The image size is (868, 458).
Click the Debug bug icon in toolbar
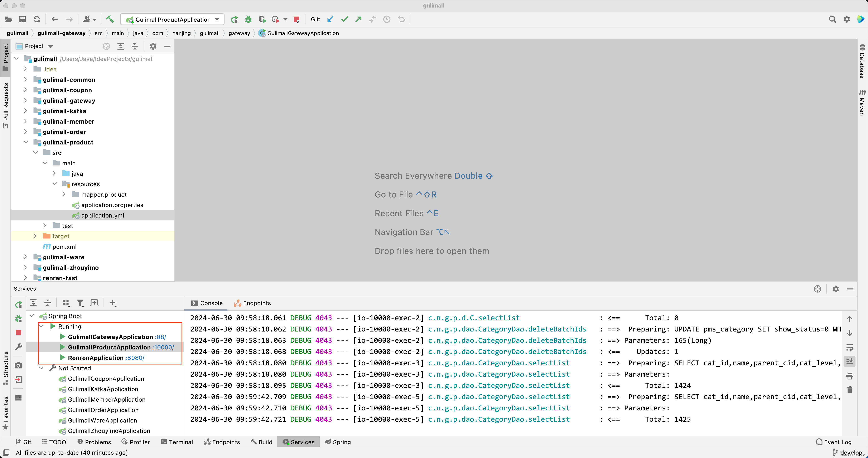click(248, 19)
